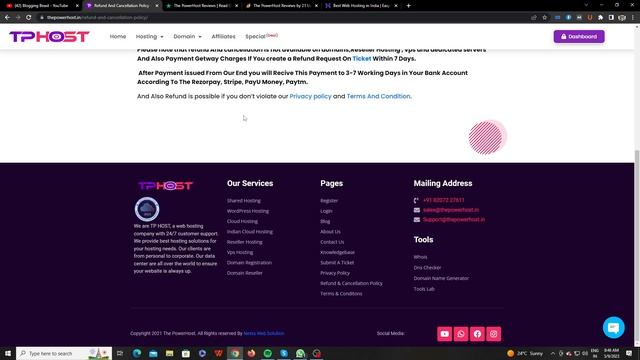Open Whois under Tools

420,257
